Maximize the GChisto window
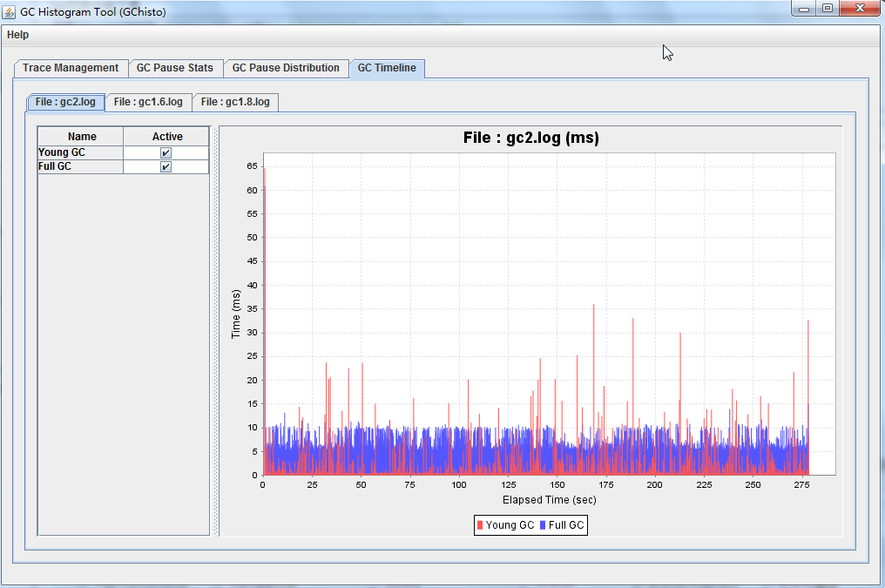Viewport: 885px width, 588px height. [828, 9]
